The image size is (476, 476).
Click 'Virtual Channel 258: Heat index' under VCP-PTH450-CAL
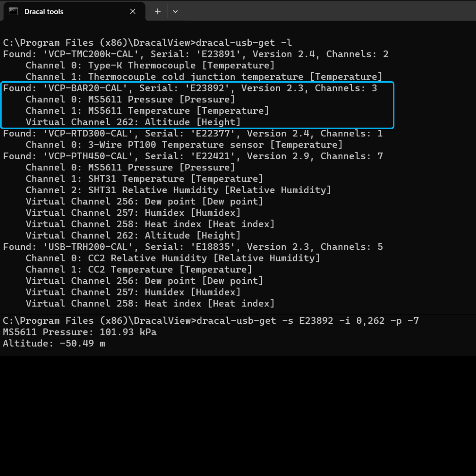coord(150,224)
